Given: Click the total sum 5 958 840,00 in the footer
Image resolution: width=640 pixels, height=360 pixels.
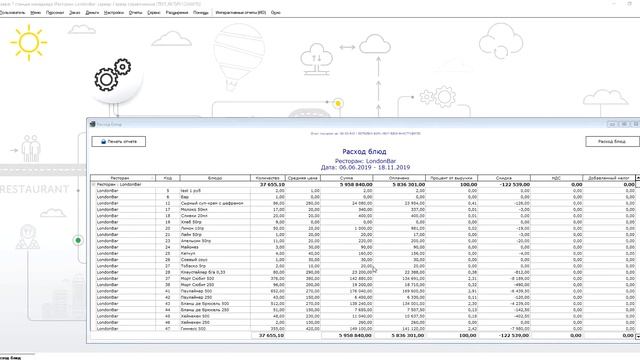Looking at the screenshot, I should 356,336.
